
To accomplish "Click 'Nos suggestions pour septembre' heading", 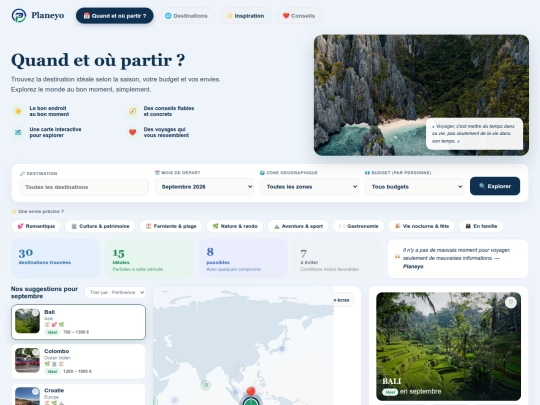I will (x=44, y=292).
